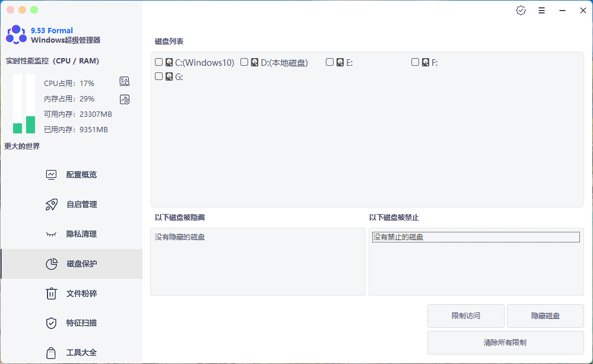Open the hamburger menu in the title bar
The height and width of the screenshot is (364, 593).
click(541, 10)
